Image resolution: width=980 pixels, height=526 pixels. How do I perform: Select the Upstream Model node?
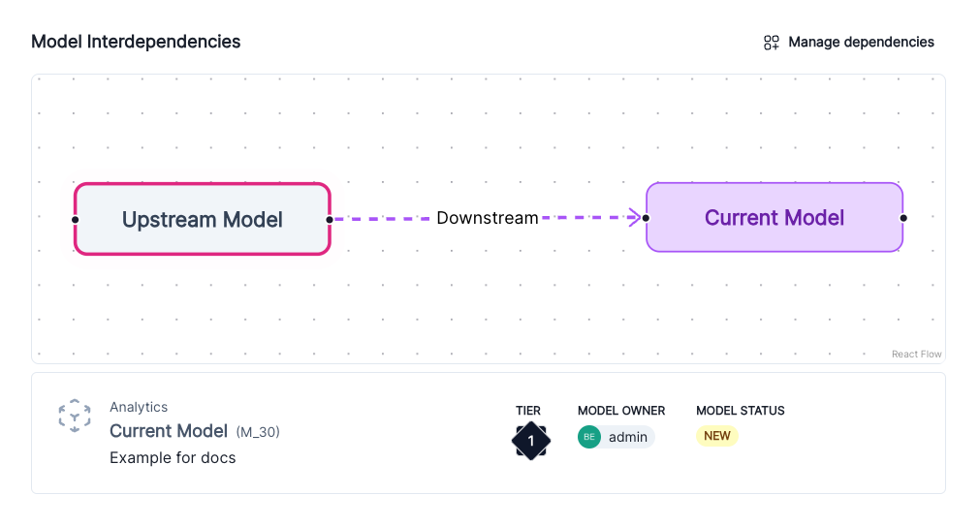[x=202, y=219]
